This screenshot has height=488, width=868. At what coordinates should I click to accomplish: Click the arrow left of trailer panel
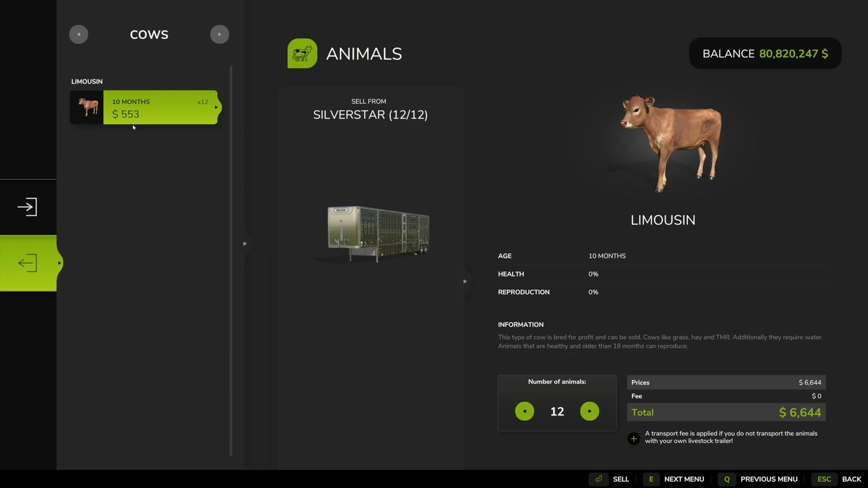click(245, 244)
